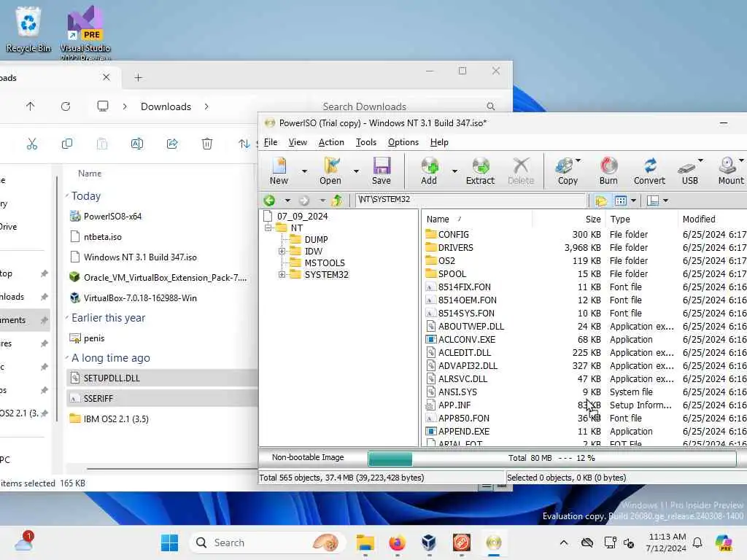Screen dimensions: 747x560
Task: Open the back history dropdown arrow
Action: pyautogui.click(x=287, y=201)
